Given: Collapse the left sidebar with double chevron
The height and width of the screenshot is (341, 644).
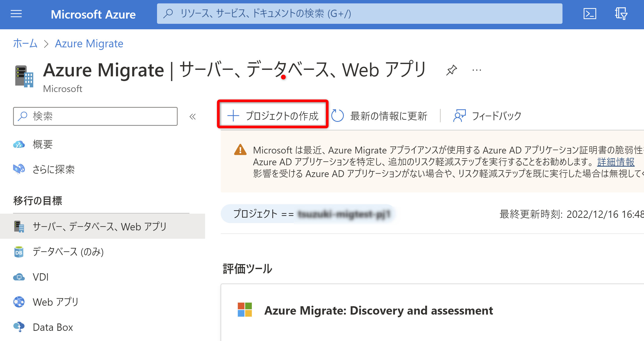Looking at the screenshot, I should [193, 117].
